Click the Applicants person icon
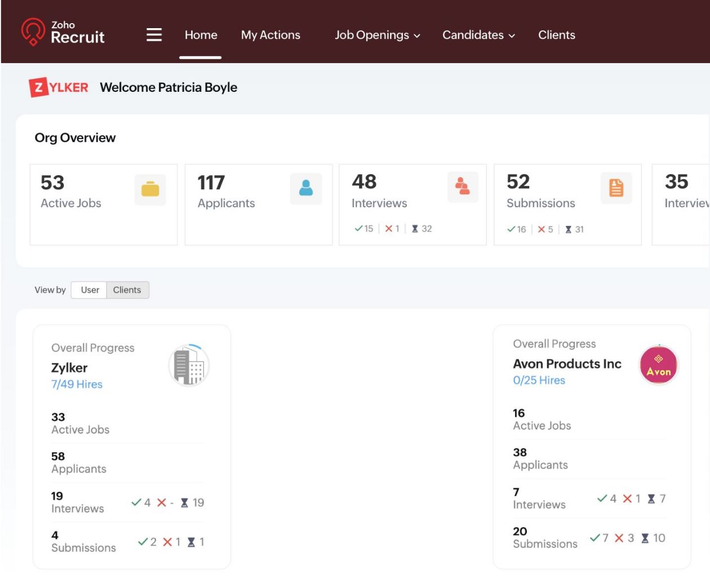 pos(306,189)
